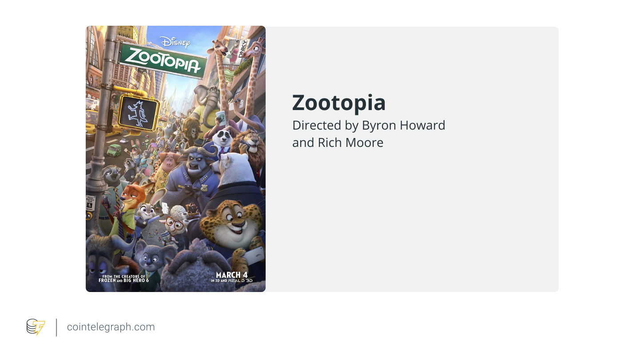Click the cointelegraph.com link text

coord(111,327)
